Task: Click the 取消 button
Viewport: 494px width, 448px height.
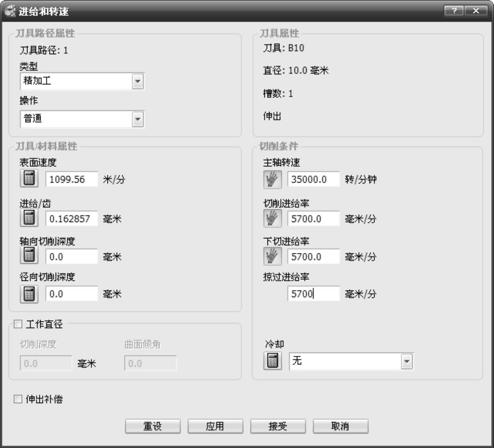Action: point(340,426)
